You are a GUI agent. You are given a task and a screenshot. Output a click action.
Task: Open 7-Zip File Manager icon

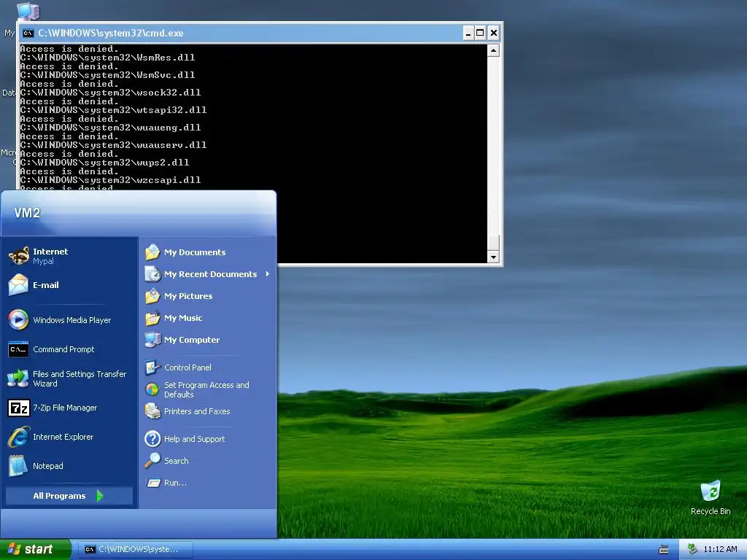coord(18,408)
